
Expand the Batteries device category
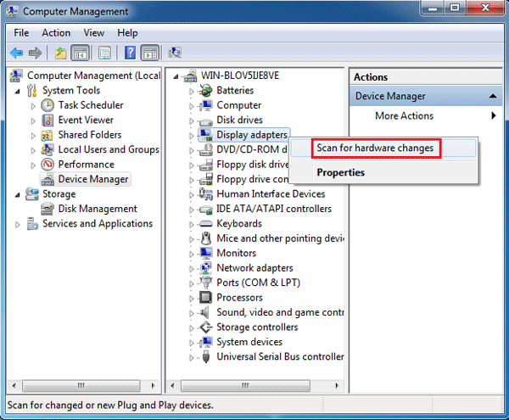pos(191,92)
